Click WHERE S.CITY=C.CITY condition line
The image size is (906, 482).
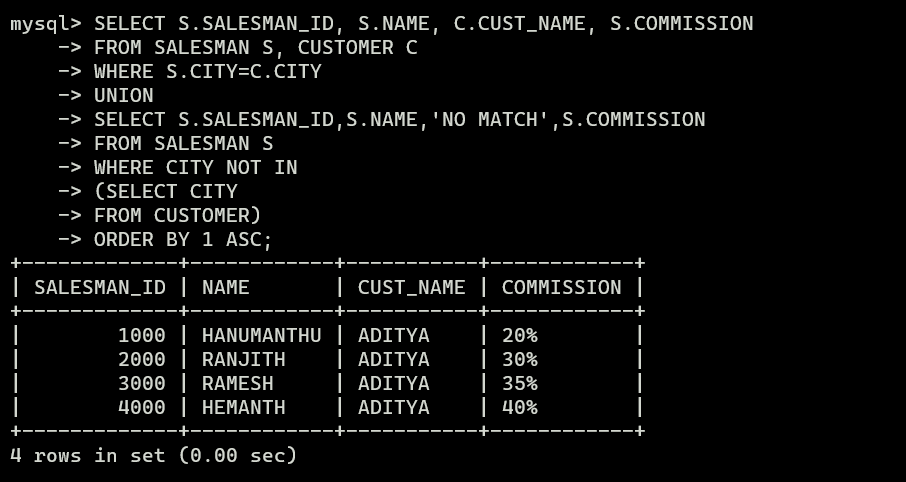tap(207, 72)
